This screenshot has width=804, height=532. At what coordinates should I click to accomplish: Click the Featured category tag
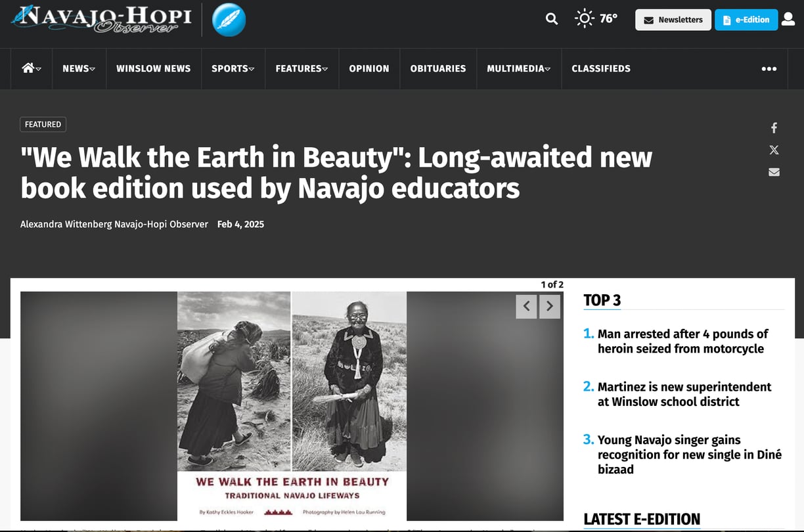[43, 124]
